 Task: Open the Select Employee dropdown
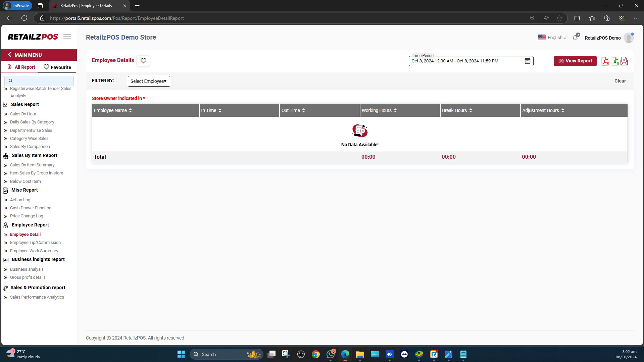coord(149,81)
